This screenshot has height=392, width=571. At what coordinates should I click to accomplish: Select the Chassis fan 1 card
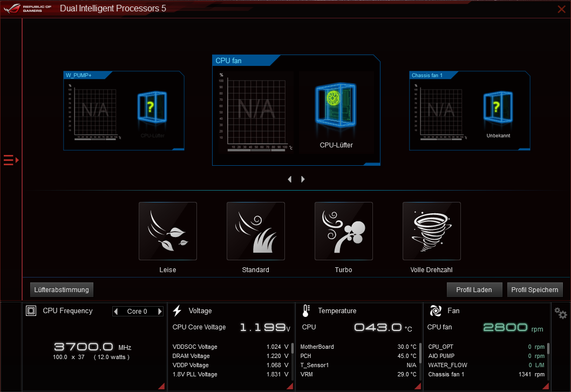pos(470,111)
